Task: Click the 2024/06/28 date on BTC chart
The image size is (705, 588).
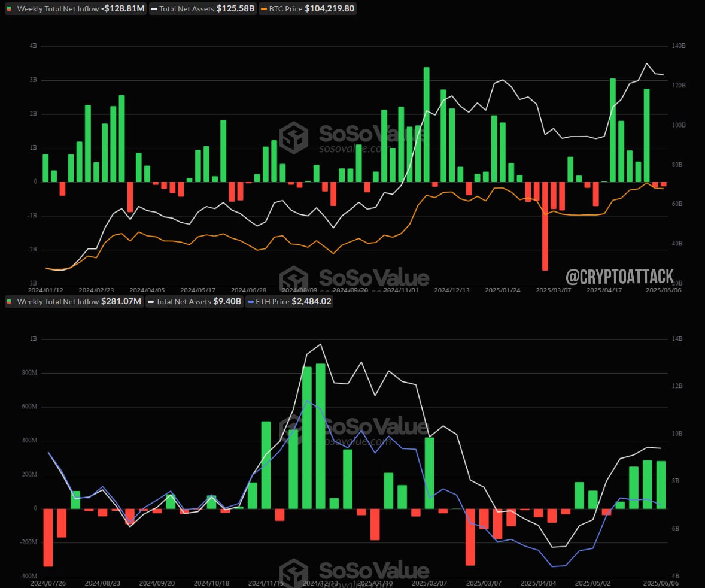Action: tap(248, 290)
